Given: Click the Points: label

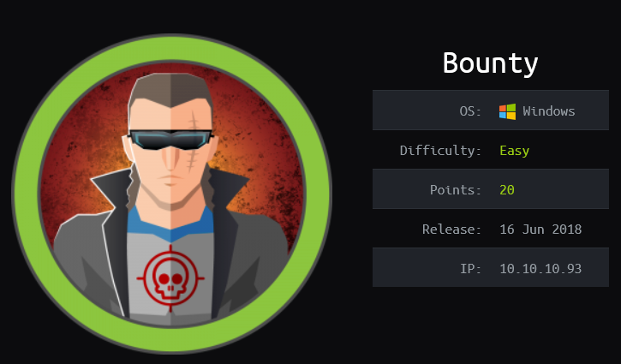Looking at the screenshot, I should (456, 190).
